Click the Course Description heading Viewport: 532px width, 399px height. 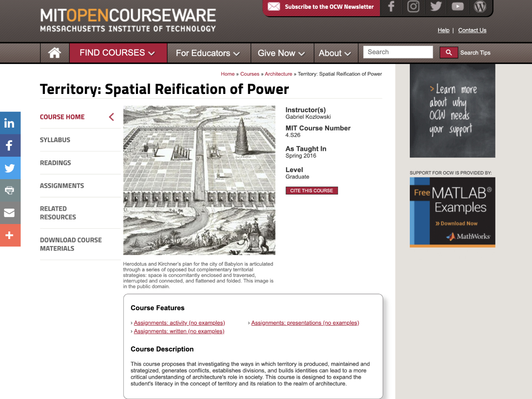pos(162,349)
